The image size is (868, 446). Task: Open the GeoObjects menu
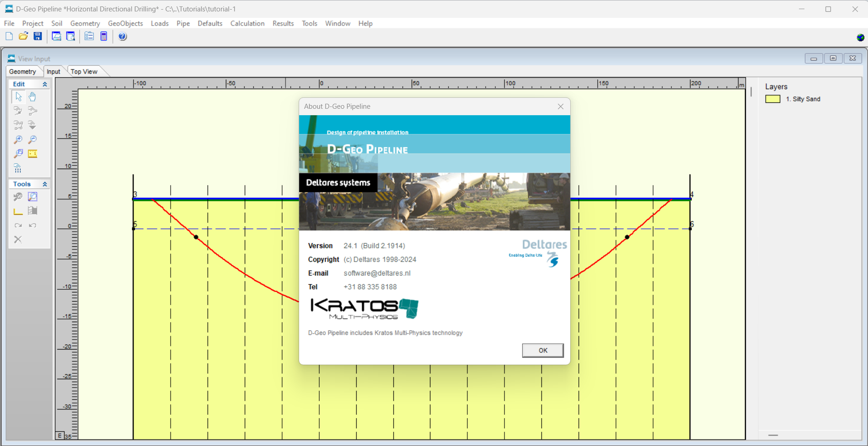[x=125, y=23]
